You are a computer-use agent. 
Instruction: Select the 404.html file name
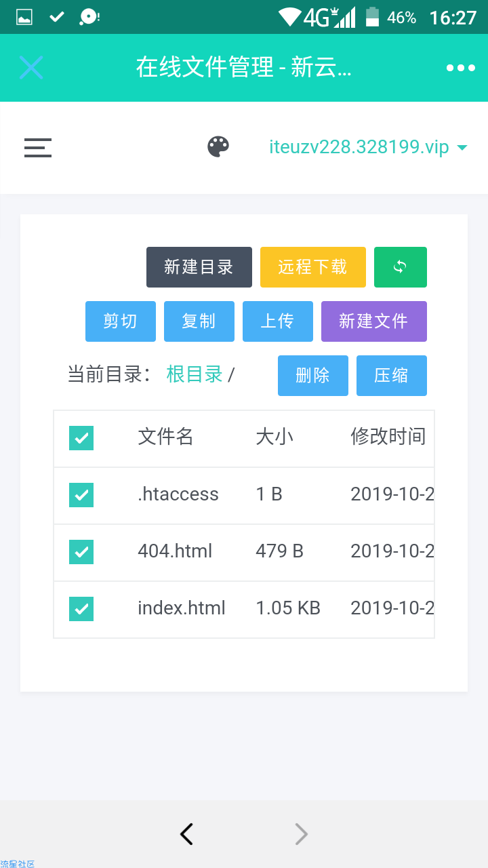(175, 551)
